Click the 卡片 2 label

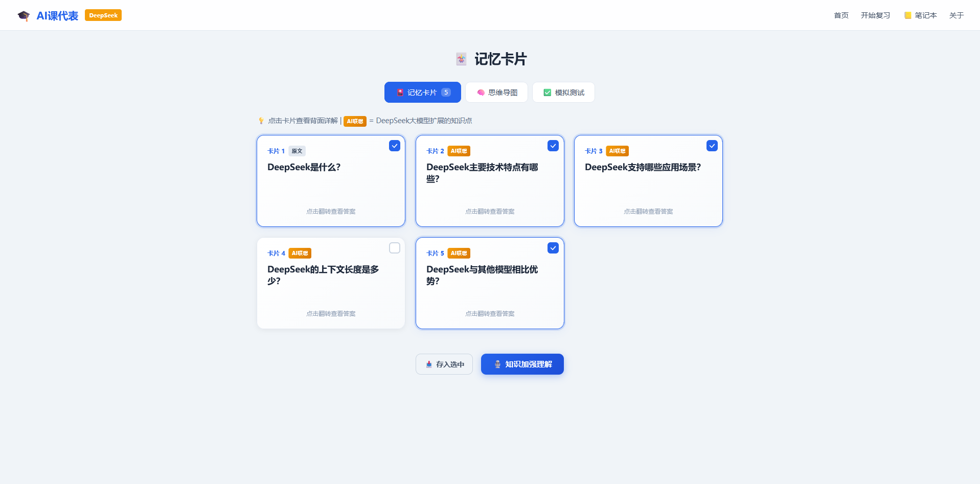[x=435, y=151]
